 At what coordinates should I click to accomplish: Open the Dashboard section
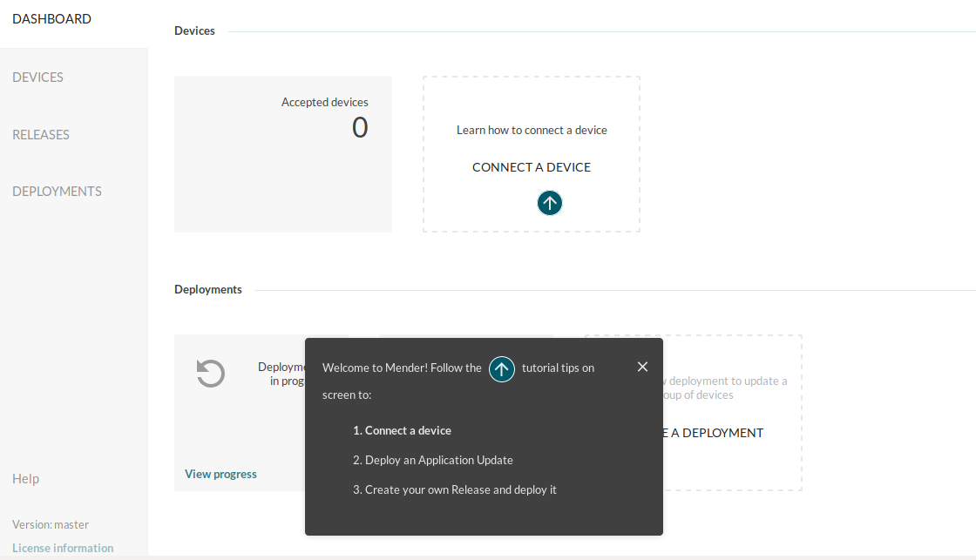(51, 19)
